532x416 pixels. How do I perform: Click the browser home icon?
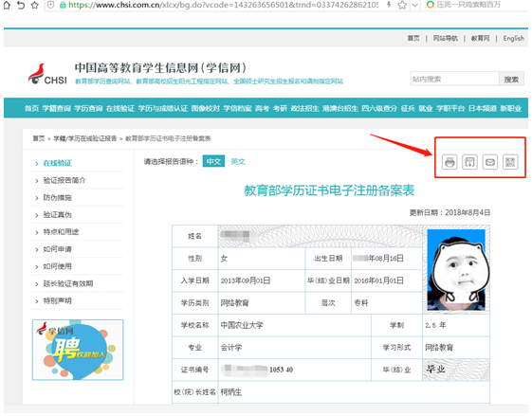tap(8, 5)
